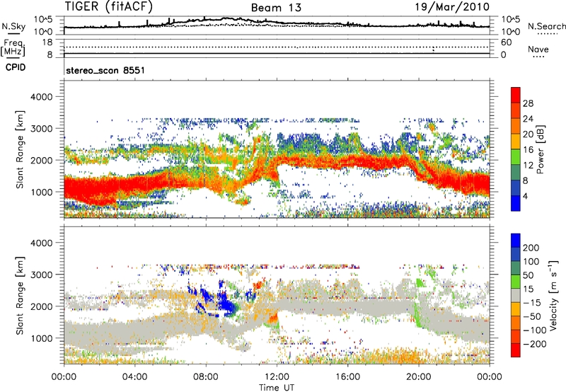Click the '10^5' tick on the right noise axis
Screen dimensions: 566x392
click(x=510, y=20)
